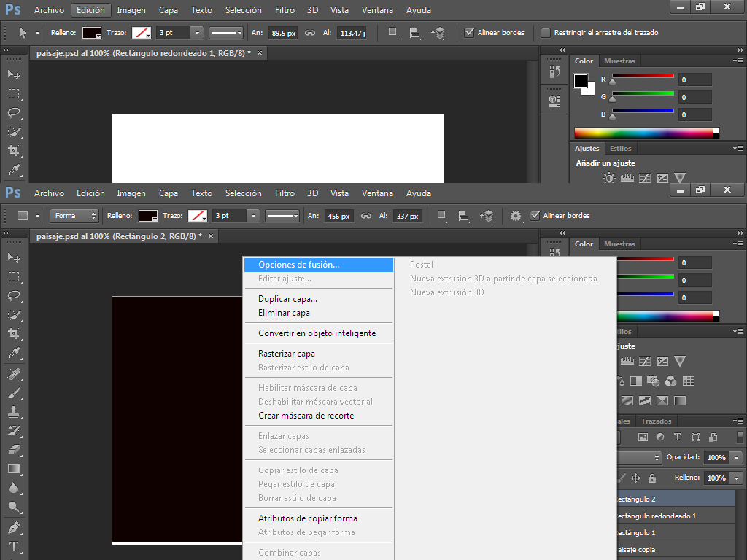Viewport: 747px width, 560px height.
Task: Choose Convertir en objeto inteligente
Action: [x=318, y=333]
